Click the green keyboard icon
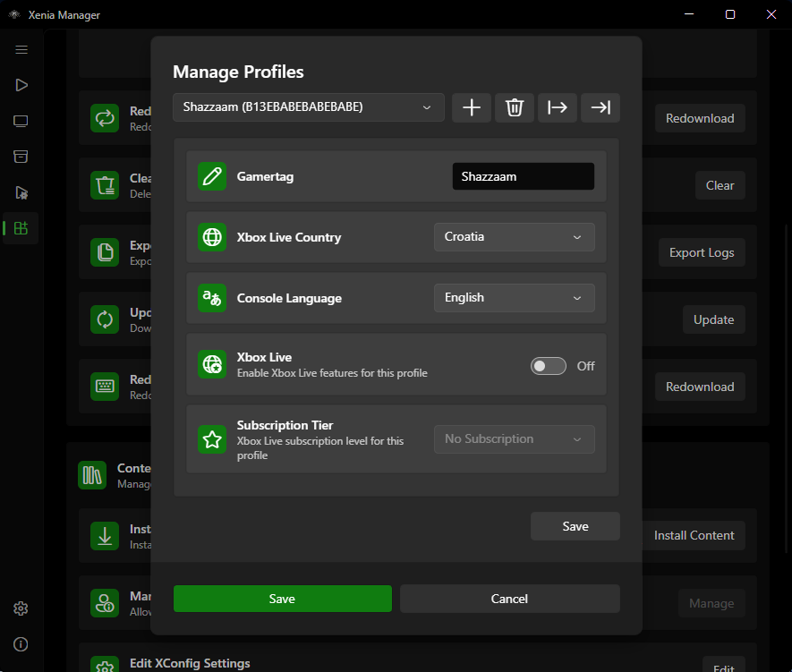Image resolution: width=792 pixels, height=672 pixels. point(105,387)
